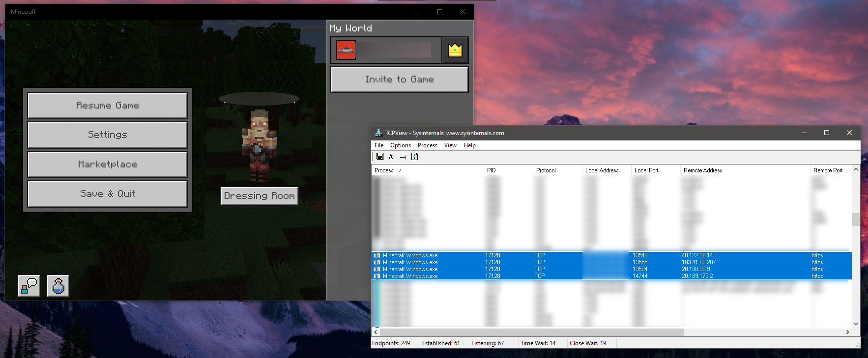Sort by the Protocol column header

[x=557, y=170]
